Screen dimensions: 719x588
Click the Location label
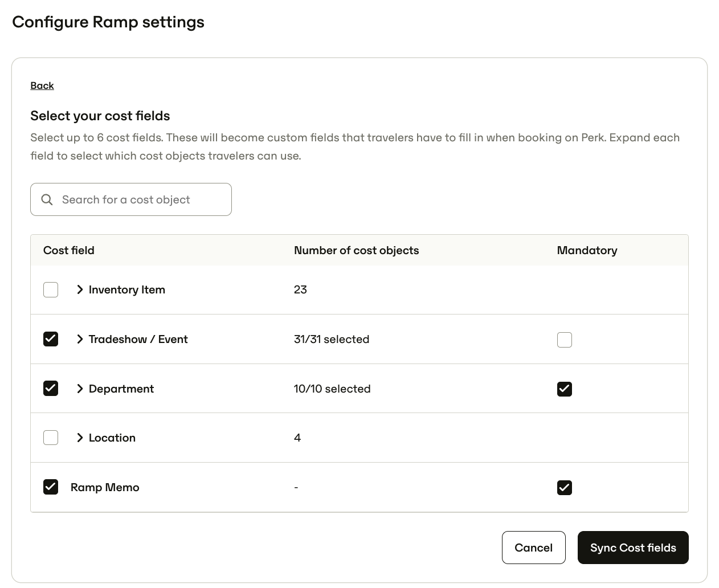tap(112, 438)
